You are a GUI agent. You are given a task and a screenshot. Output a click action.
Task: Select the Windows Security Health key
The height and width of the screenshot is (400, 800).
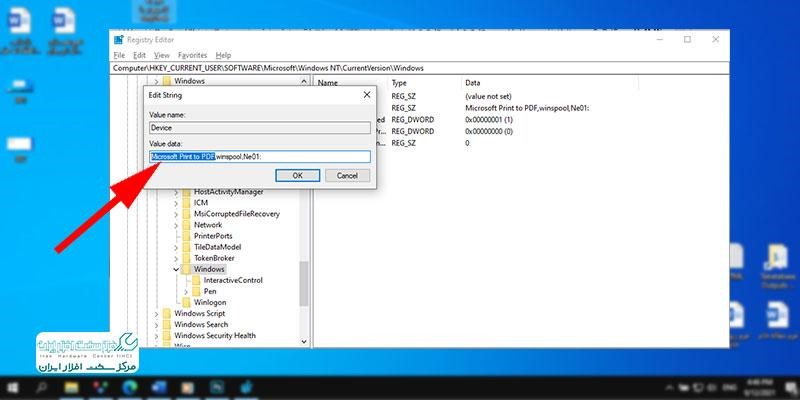215,336
